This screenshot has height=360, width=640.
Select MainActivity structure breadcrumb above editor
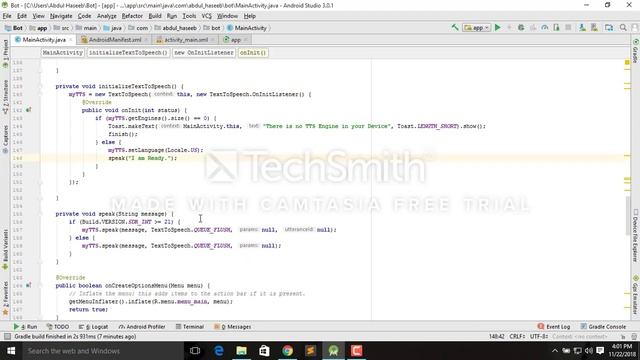pos(62,53)
